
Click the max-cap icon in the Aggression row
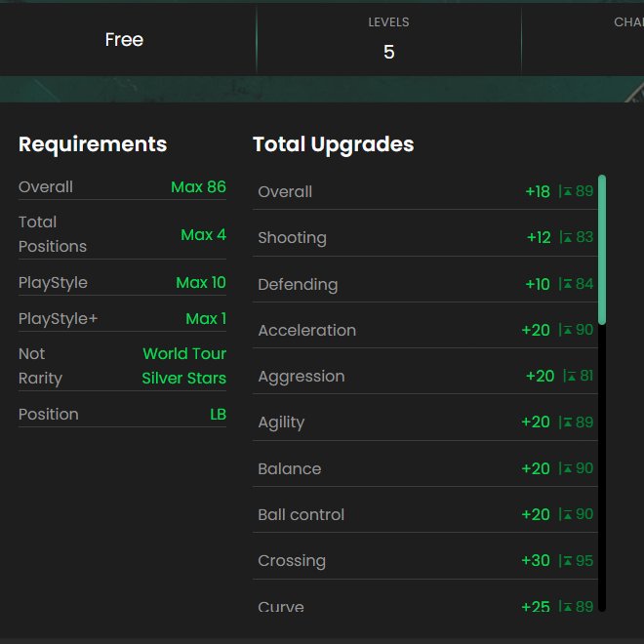click(x=572, y=376)
